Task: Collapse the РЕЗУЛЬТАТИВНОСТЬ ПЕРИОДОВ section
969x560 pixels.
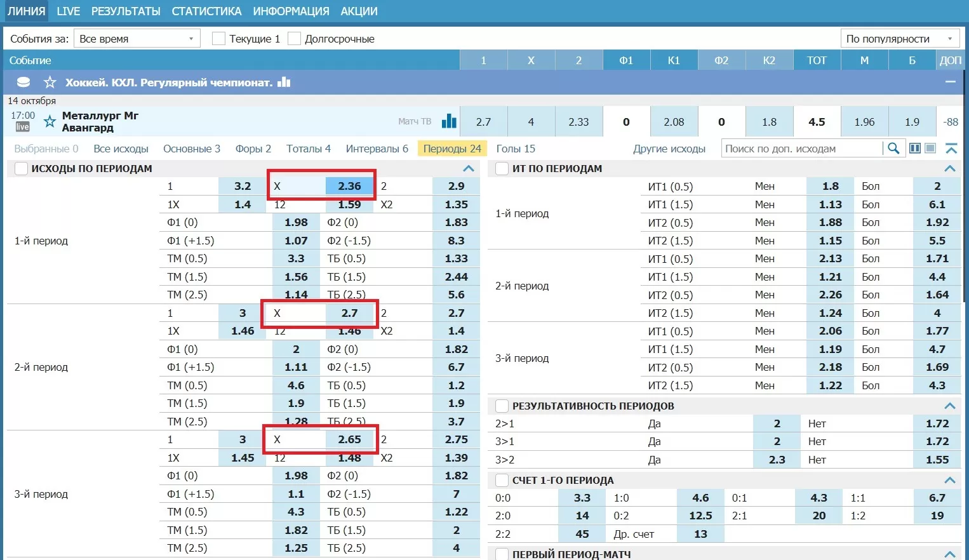Action: pos(949,406)
